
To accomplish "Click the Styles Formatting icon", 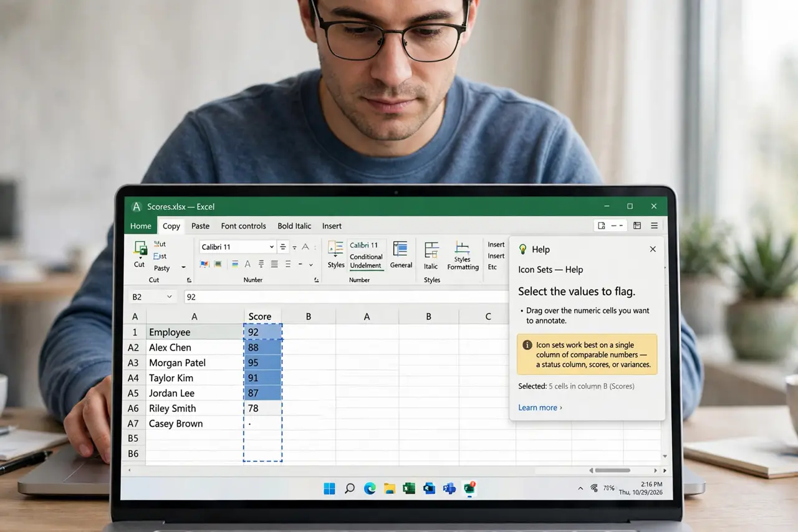I will click(462, 247).
